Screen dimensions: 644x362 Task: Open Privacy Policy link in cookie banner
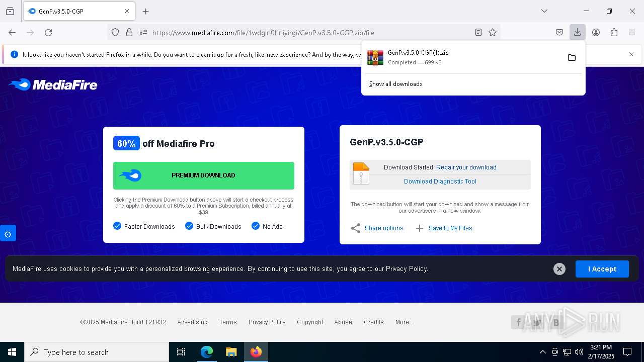[x=406, y=269]
